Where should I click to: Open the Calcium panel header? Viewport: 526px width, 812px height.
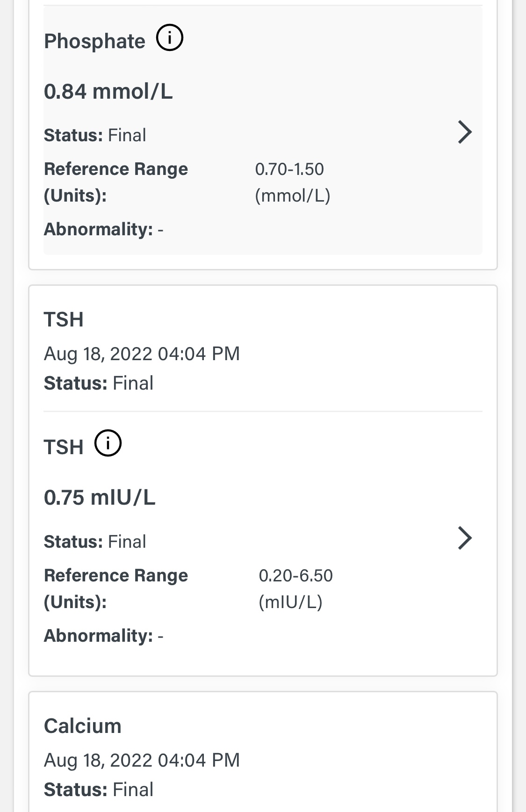[x=83, y=726]
